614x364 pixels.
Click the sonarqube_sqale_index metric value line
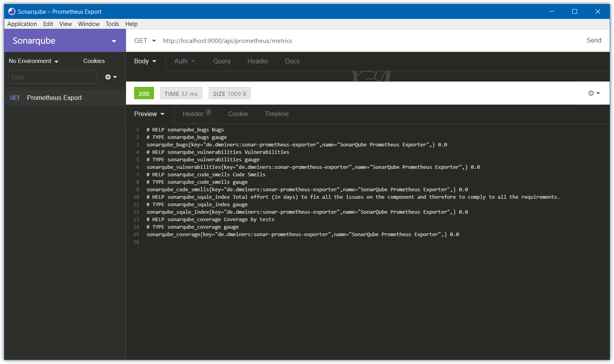tap(307, 212)
